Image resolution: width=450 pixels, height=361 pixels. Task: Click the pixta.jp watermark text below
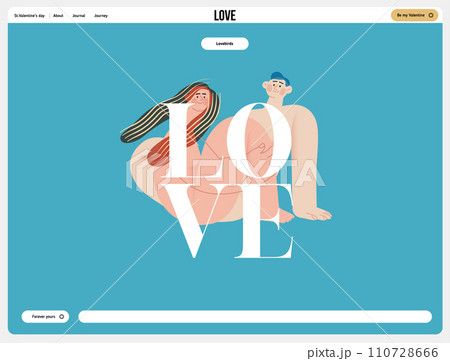(329, 352)
